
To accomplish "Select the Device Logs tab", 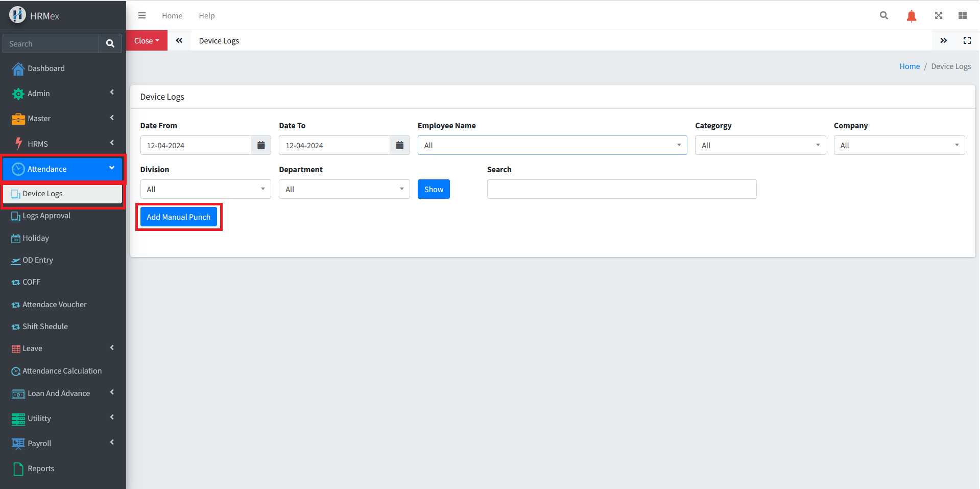I will pos(219,41).
